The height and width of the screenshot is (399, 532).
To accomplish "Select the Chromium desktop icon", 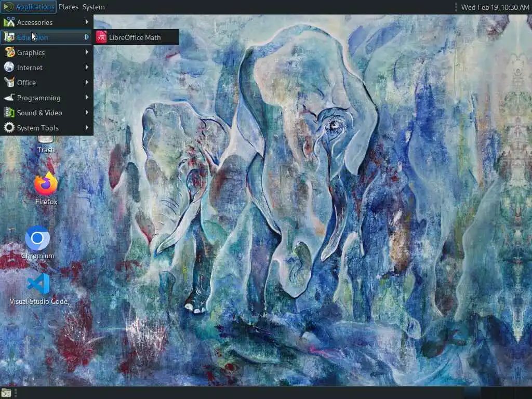I will (x=37, y=243).
